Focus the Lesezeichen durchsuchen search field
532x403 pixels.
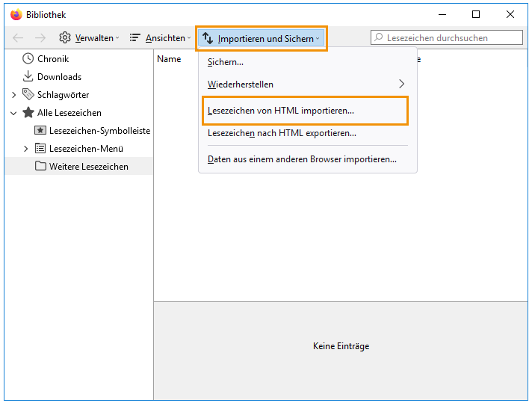447,37
